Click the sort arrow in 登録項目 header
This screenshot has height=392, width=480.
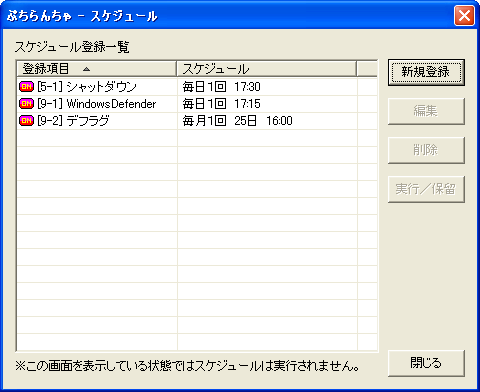[x=86, y=69]
